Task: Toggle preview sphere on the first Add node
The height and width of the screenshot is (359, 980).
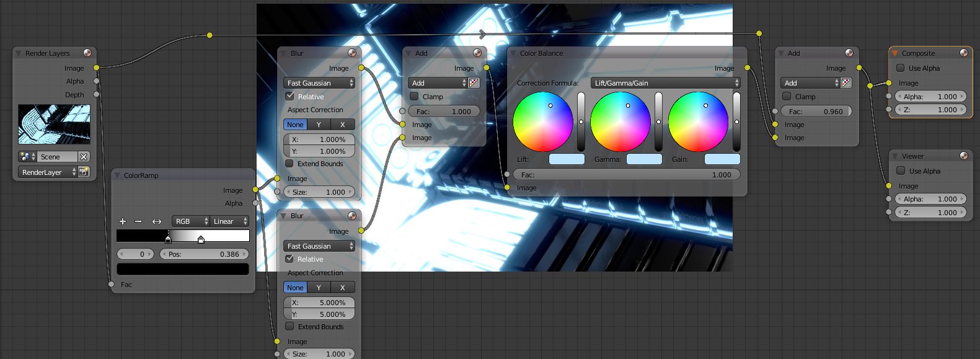Action: click(477, 53)
